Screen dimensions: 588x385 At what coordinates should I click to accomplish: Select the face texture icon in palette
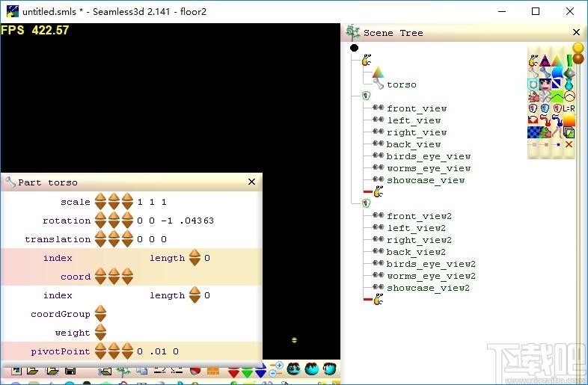545,84
